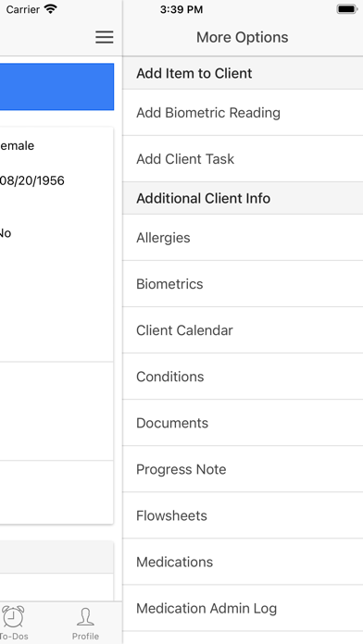Viewport: 363px width, 644px height.
Task: Tap the Wi-Fi status icon
Action: coord(51,9)
